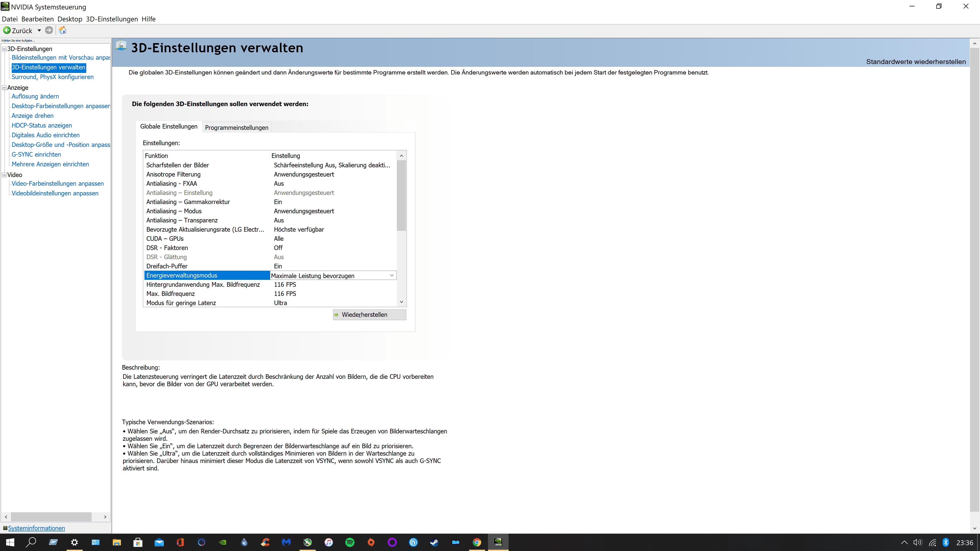Screen dimensions: 980x551
Task: Open the Datei menu
Action: pos(10,19)
